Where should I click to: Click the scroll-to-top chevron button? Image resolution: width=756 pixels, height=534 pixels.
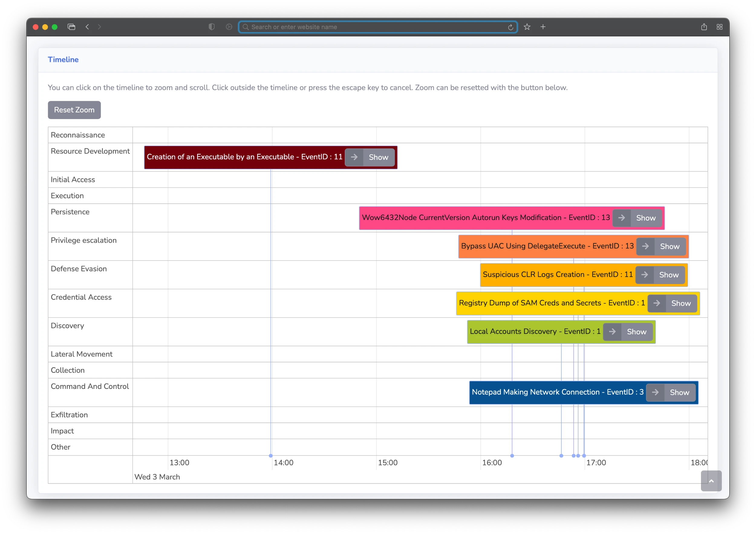[711, 481]
